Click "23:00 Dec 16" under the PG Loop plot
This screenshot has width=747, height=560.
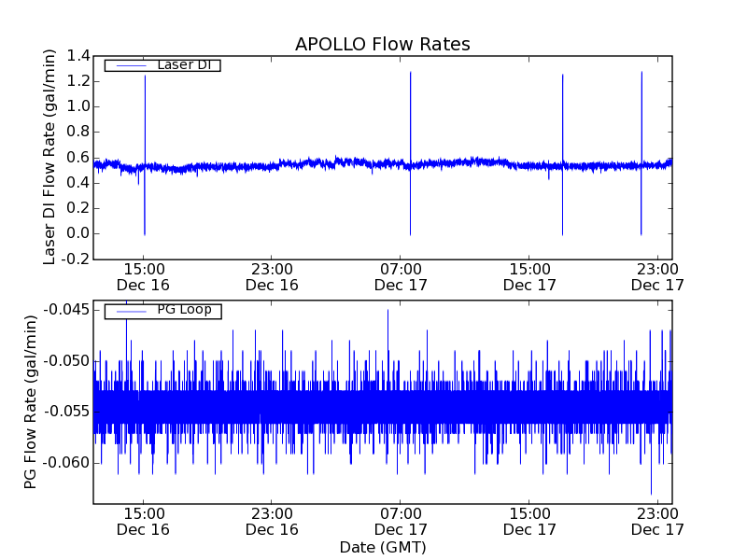click(272, 522)
